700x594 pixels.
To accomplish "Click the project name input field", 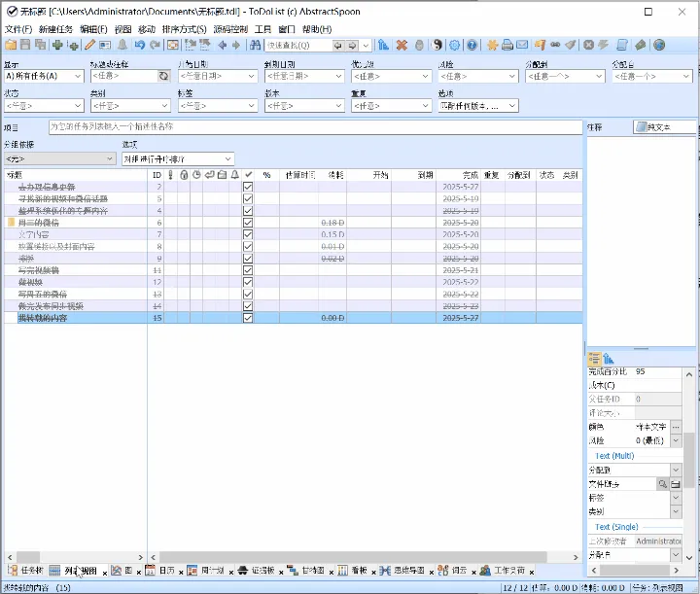I will [x=315, y=127].
